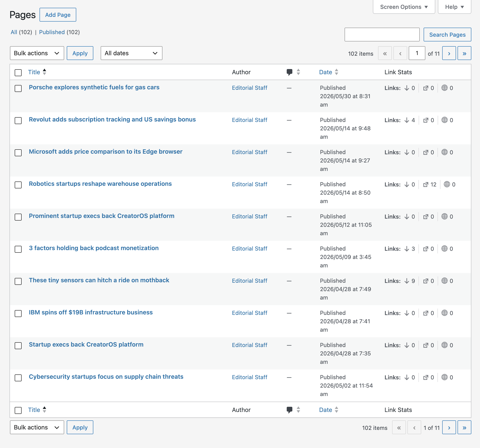Click the current page number field
Viewport: 480px width, 448px height.
coord(417,53)
